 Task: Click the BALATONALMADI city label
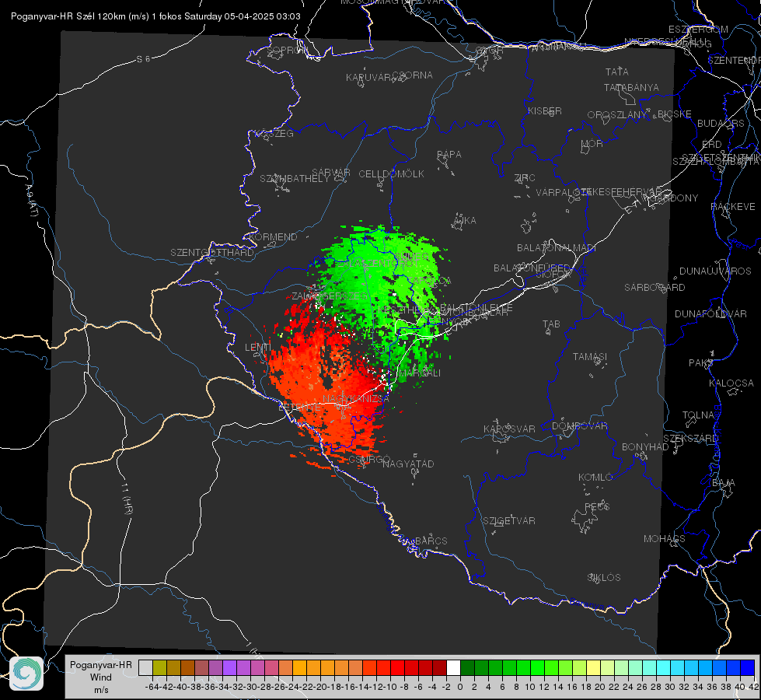(x=557, y=248)
